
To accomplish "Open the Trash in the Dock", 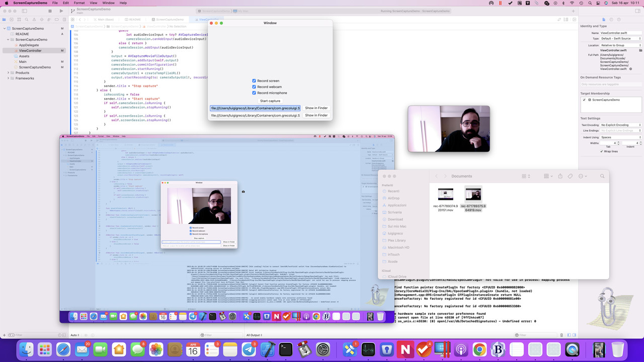I will click(x=617, y=349).
